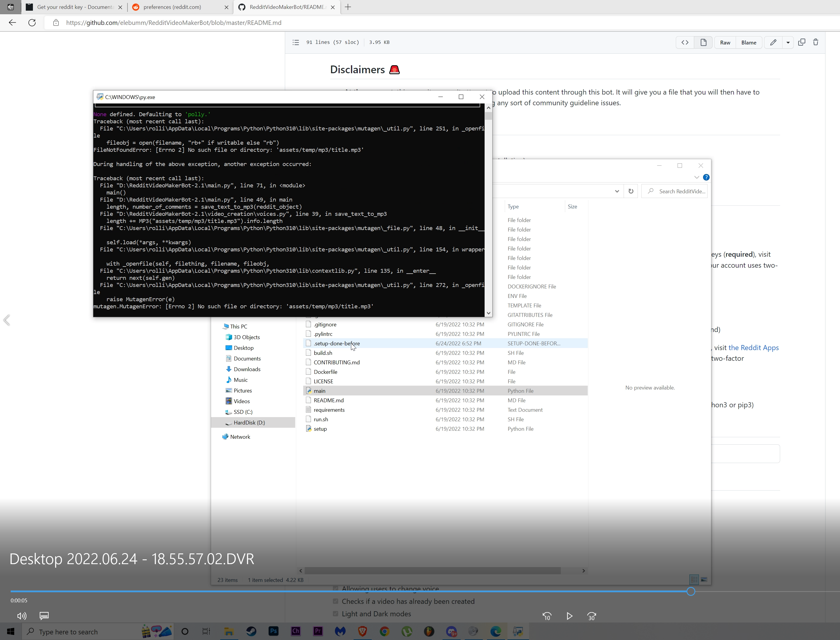The width and height of the screenshot is (840, 640).
Task: Open the edit button dropdown on GitHub
Action: pyautogui.click(x=788, y=42)
